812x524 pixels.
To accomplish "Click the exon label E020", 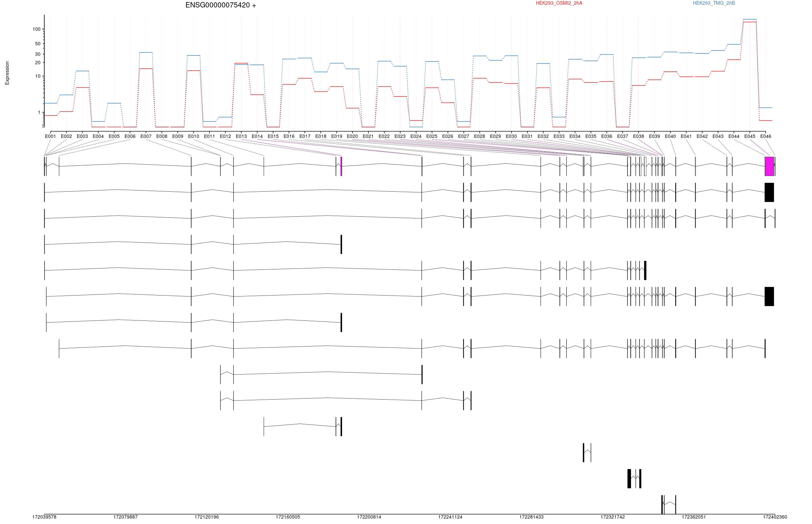I will (353, 137).
